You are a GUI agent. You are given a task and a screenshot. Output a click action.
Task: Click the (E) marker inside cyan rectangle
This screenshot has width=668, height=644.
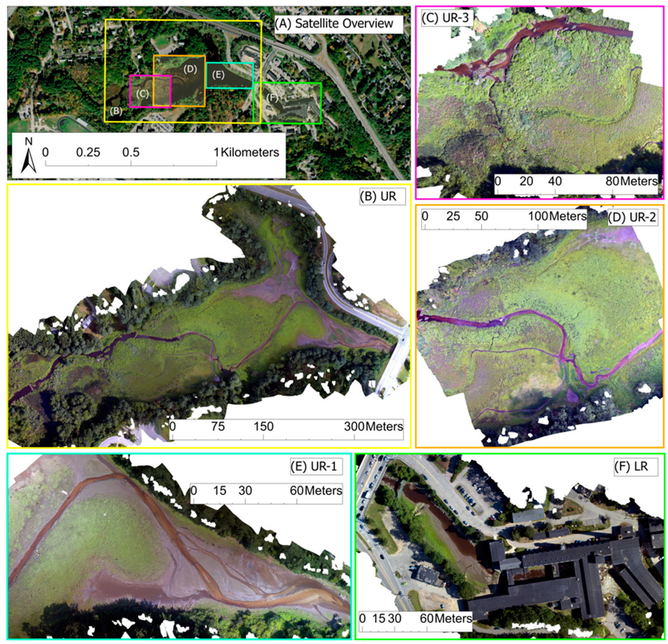pos(218,75)
